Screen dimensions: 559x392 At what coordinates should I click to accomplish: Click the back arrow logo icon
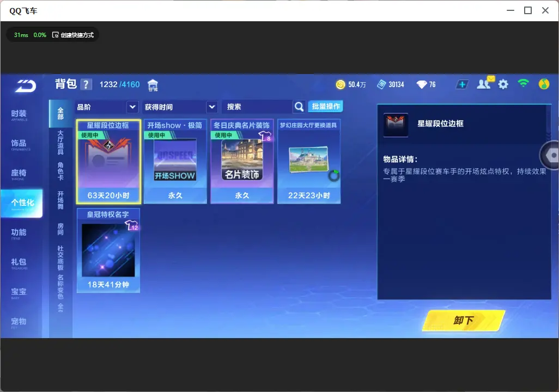coord(25,86)
